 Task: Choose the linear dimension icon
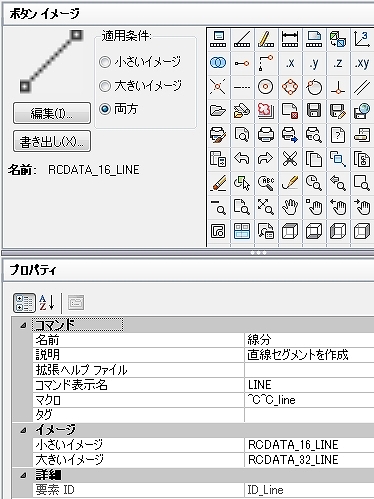[x=290, y=39]
